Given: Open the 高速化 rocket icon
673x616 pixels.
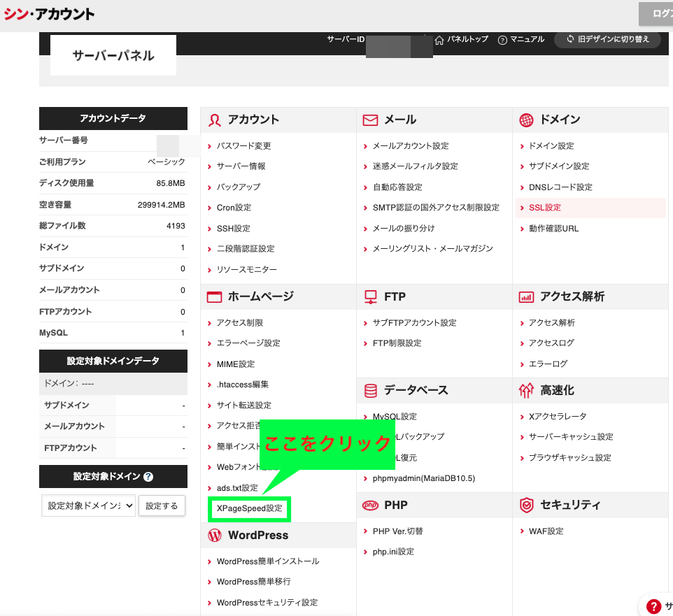Looking at the screenshot, I should point(525,390).
